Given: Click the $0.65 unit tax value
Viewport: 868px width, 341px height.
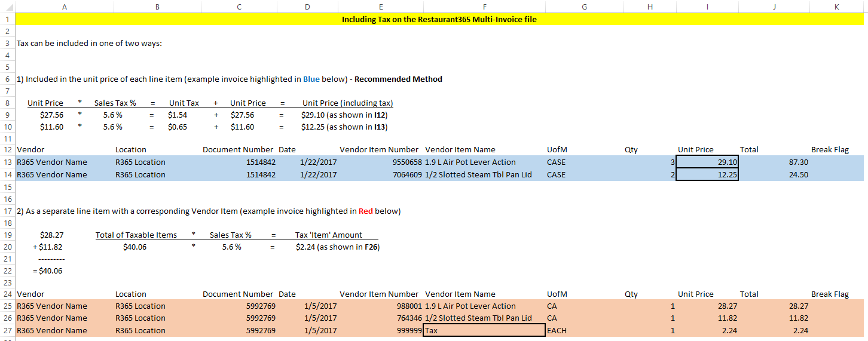Looking at the screenshot, I should point(178,127).
